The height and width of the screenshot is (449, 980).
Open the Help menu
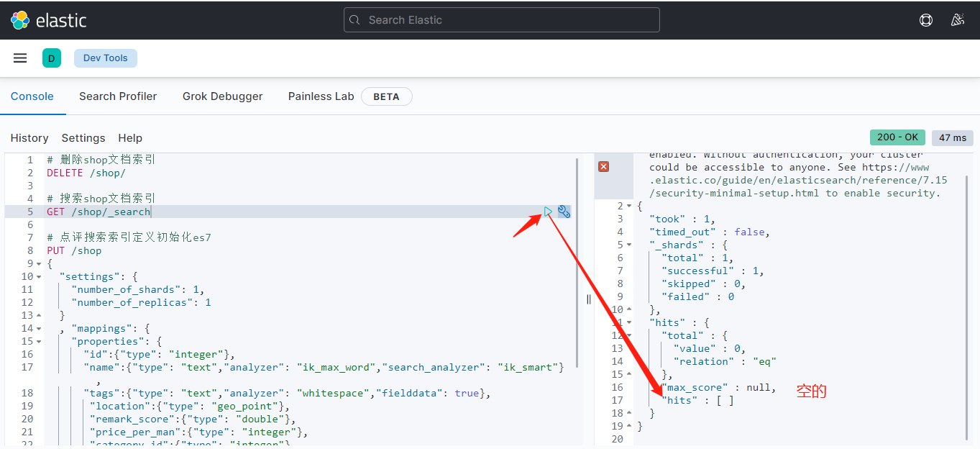(130, 138)
